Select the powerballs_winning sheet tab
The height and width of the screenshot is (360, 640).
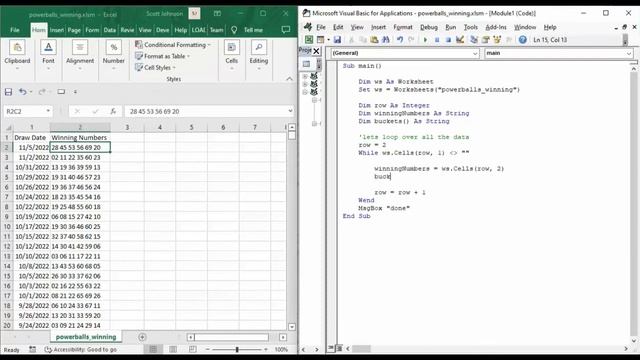pos(86,337)
